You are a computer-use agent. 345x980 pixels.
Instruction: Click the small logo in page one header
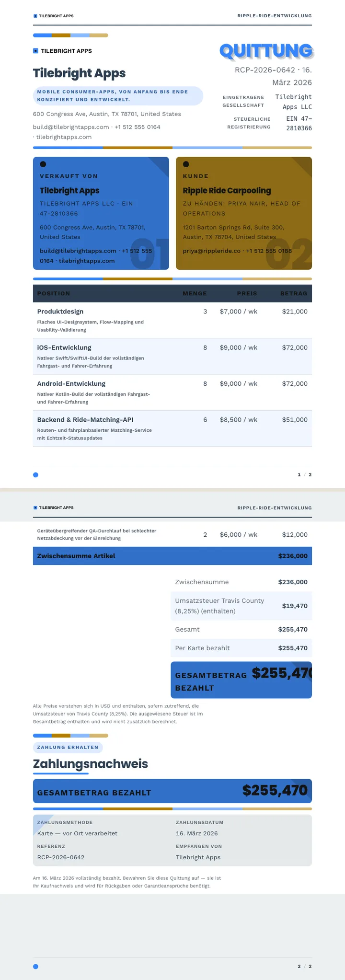click(x=35, y=16)
